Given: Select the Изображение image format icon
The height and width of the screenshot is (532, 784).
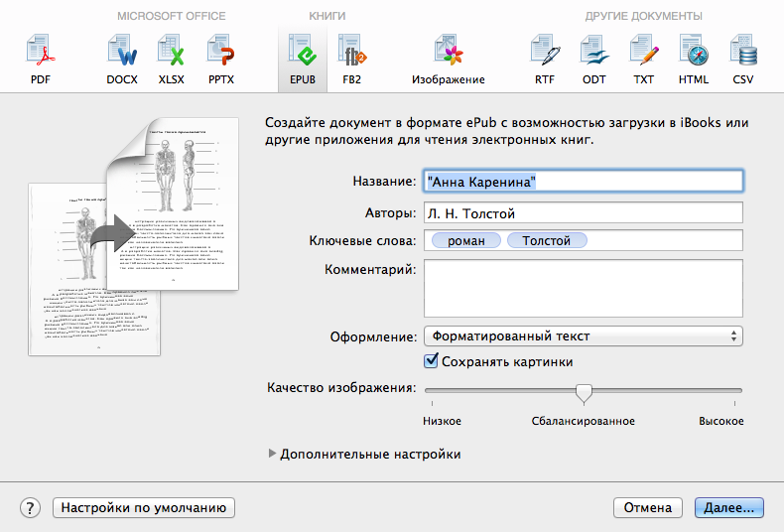Looking at the screenshot, I should coord(448,58).
